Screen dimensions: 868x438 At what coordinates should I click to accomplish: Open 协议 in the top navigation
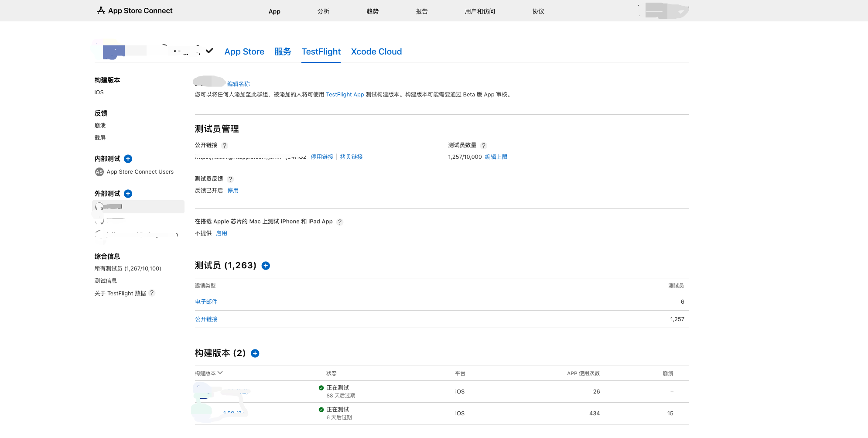(538, 11)
